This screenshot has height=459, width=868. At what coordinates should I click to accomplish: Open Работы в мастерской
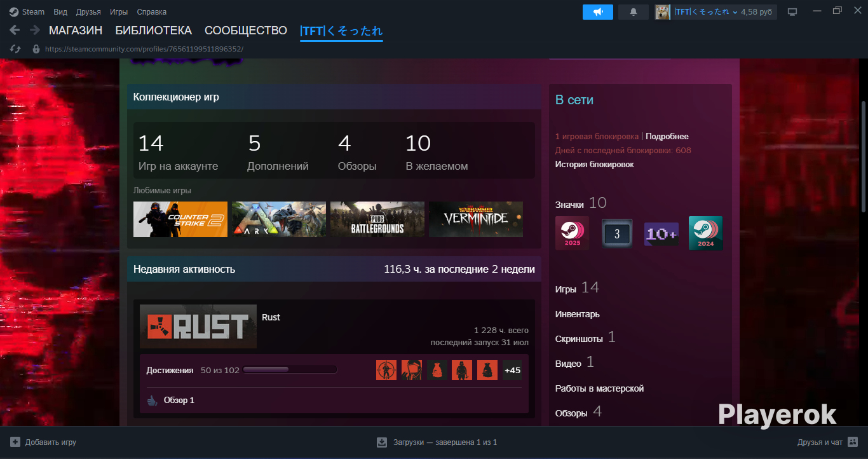(600, 388)
